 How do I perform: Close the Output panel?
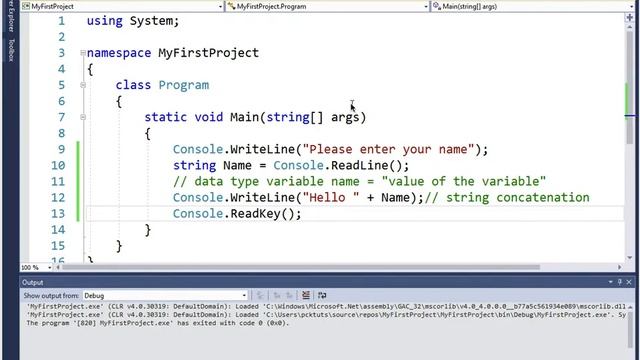[629, 282]
